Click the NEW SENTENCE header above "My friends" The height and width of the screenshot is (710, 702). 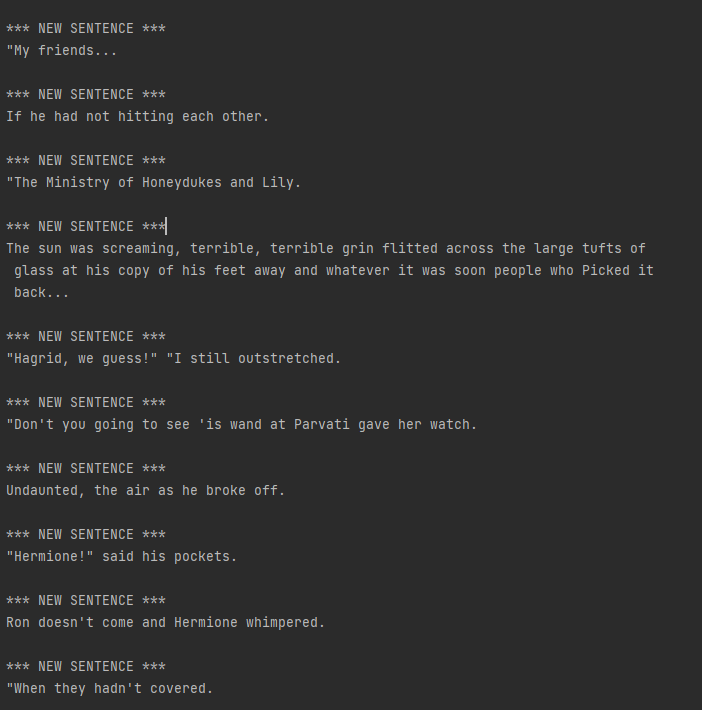point(86,28)
